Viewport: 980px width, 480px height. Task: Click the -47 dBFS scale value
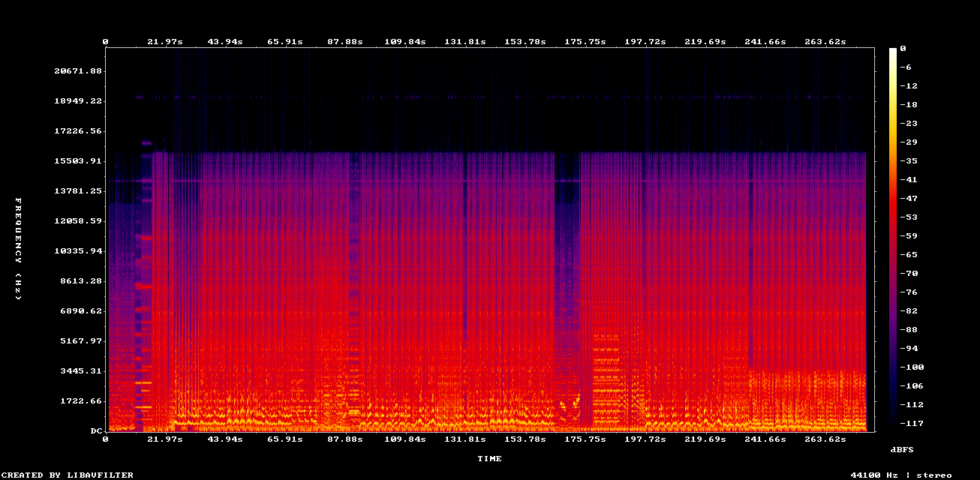(908, 198)
